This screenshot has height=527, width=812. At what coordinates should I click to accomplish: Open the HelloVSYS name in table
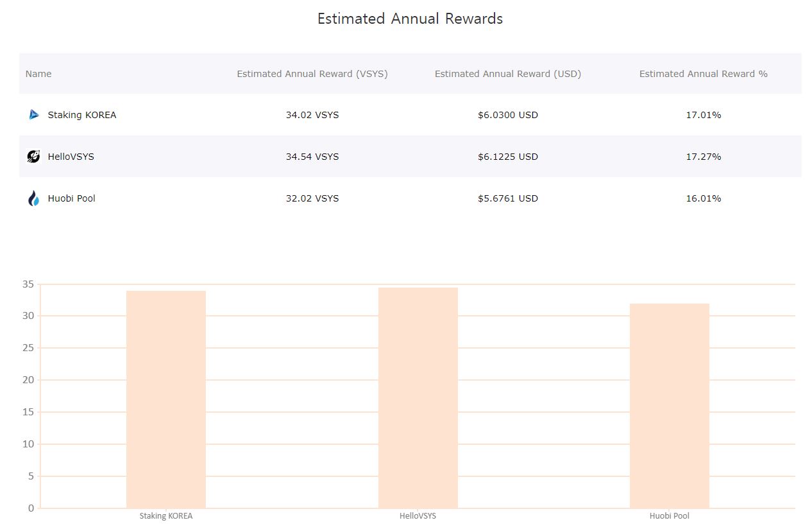click(x=71, y=157)
